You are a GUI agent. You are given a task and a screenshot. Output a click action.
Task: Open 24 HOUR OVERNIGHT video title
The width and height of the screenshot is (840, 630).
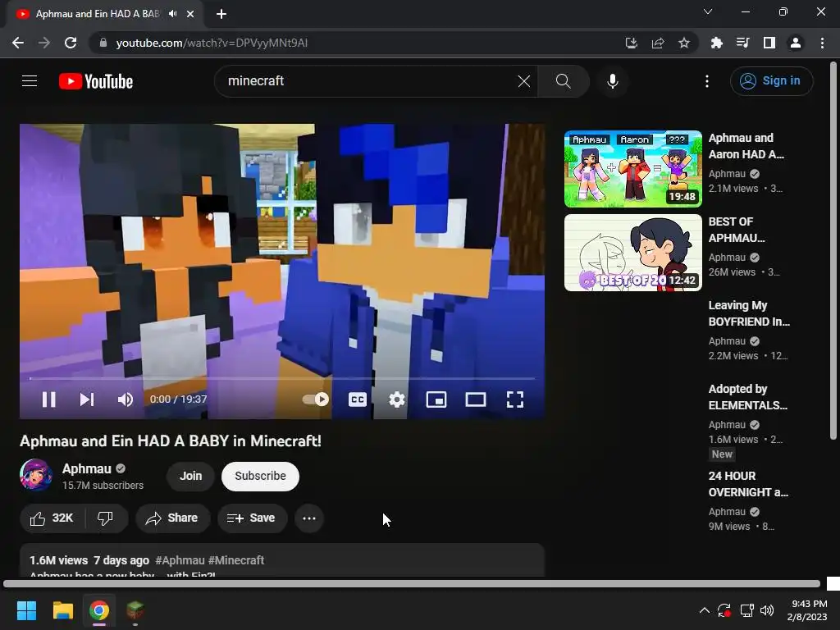[x=748, y=484]
